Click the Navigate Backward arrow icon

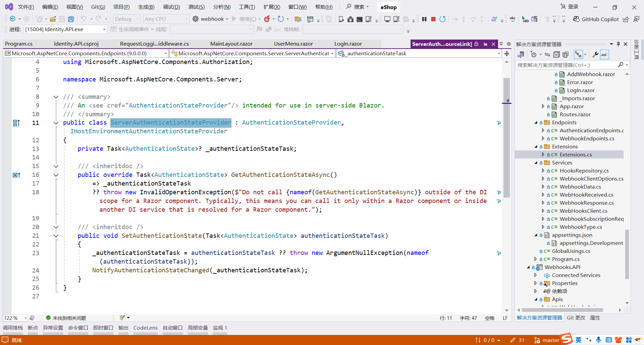coord(12,19)
